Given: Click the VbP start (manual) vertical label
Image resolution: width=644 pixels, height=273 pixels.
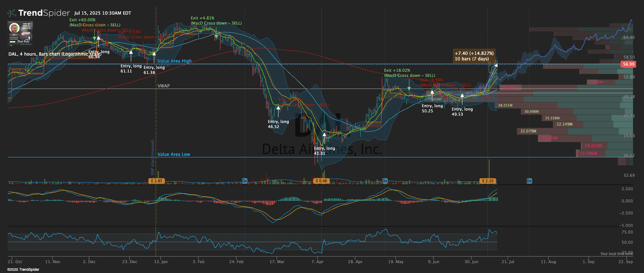Looking at the screenshot, I should 153,157.
